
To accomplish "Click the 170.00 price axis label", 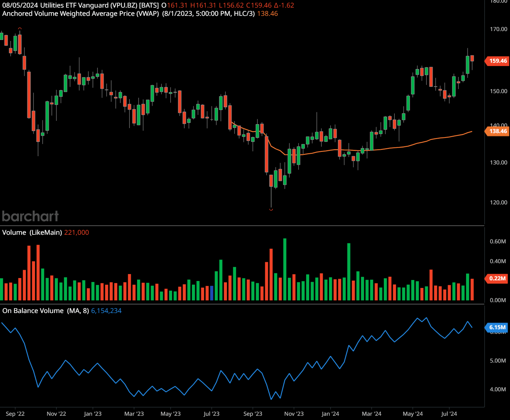I will (x=498, y=29).
